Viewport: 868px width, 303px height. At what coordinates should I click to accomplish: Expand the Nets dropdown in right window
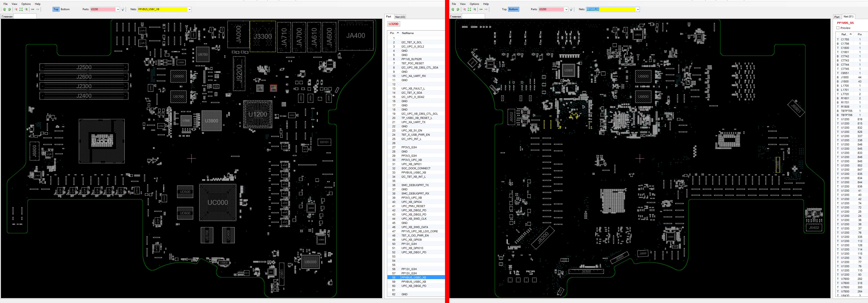click(x=638, y=10)
